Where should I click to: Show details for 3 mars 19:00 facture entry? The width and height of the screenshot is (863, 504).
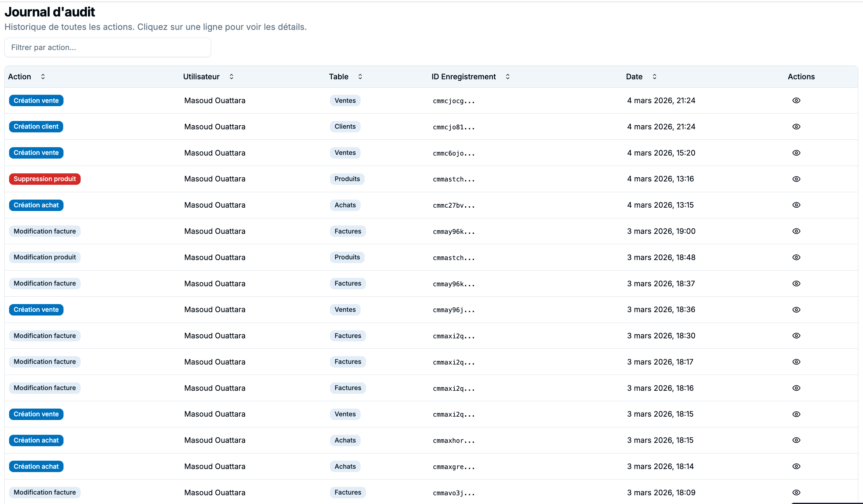pyautogui.click(x=796, y=231)
